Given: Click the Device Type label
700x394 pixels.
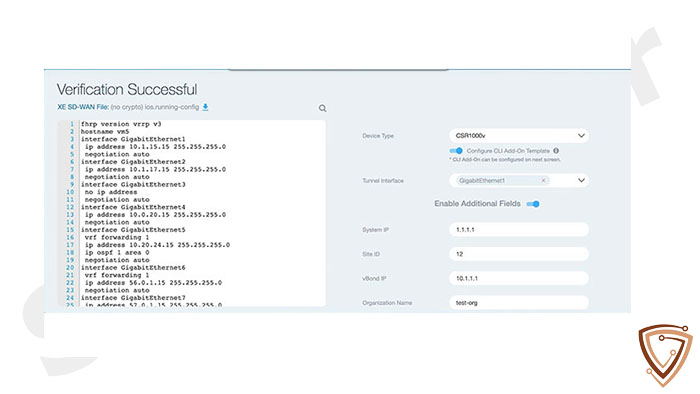Looking at the screenshot, I should tap(378, 136).
